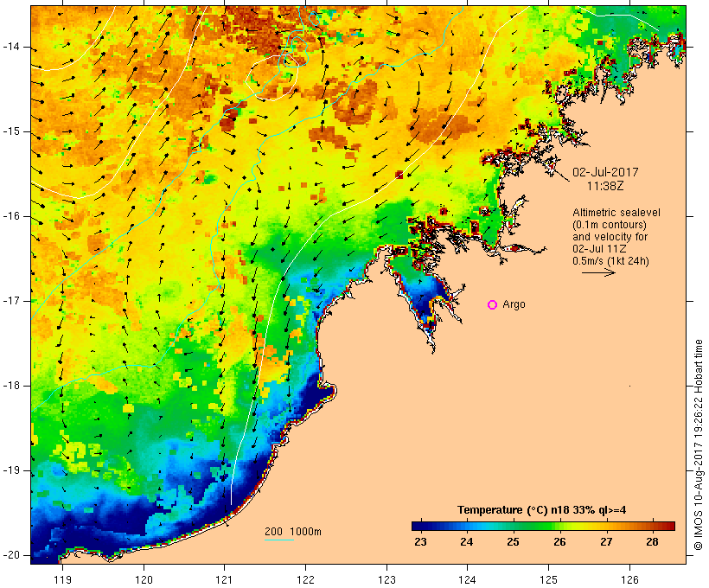Click the velocity reference arrow in legend
This screenshot has height=588, width=709.
point(598,272)
